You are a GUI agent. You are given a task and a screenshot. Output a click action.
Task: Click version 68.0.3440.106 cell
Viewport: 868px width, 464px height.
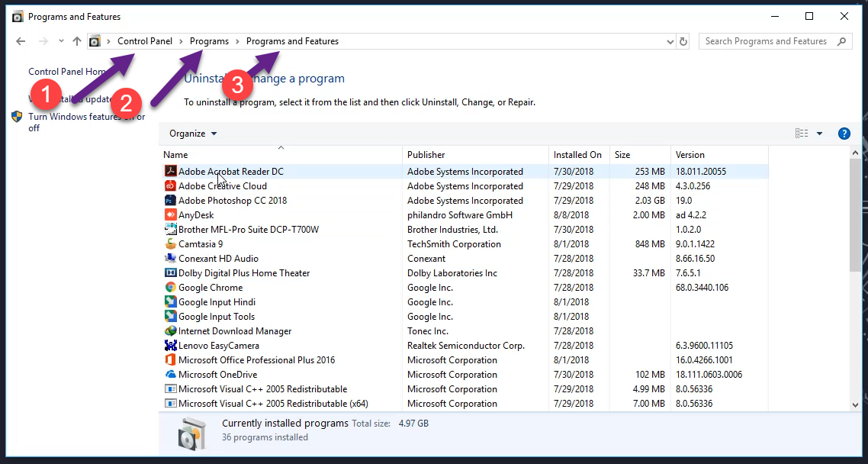[x=702, y=287]
